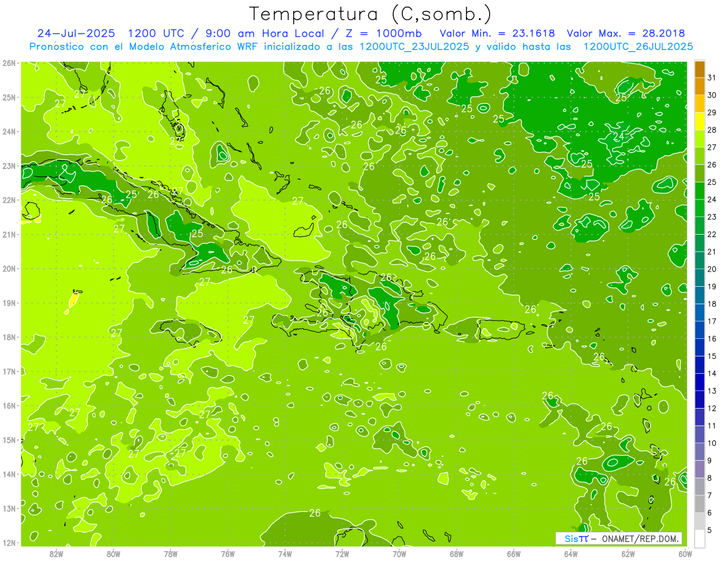
Task: Click the latitude axis label "26N"
Action: tap(8, 63)
